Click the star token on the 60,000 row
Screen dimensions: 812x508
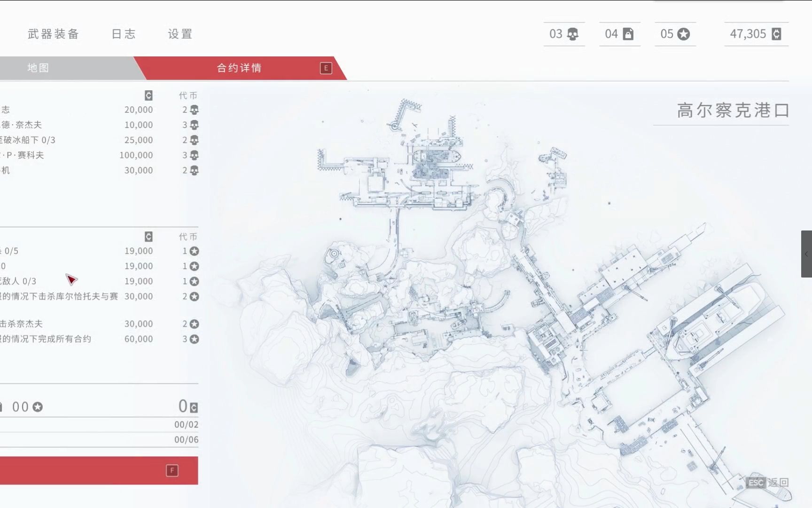pos(194,339)
